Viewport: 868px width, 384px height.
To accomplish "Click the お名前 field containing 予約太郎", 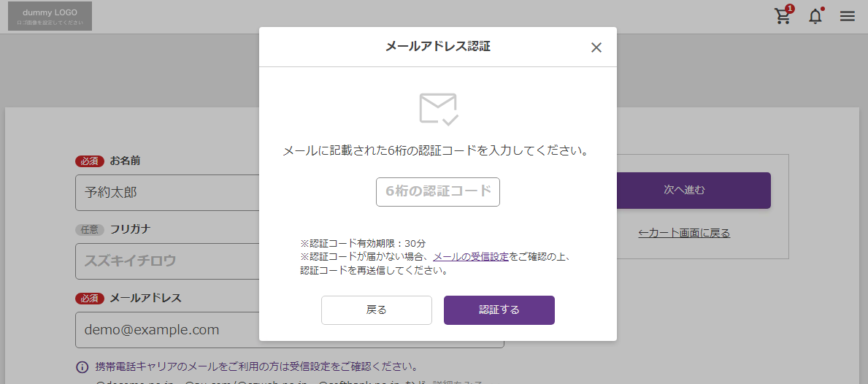I will (166, 193).
